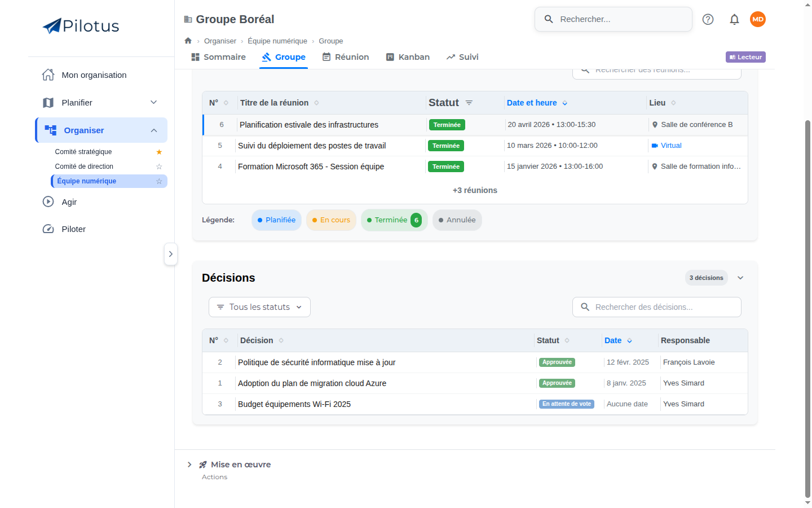The image size is (812, 508).
Task: Click the home breadcrumb icon
Action: (x=188, y=41)
